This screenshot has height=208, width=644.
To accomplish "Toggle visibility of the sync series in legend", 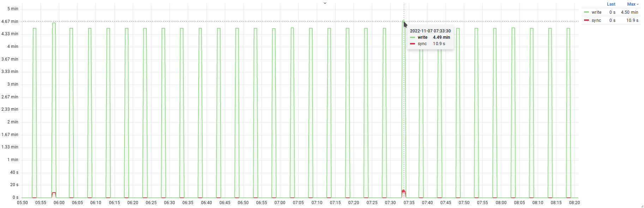I will click(596, 20).
